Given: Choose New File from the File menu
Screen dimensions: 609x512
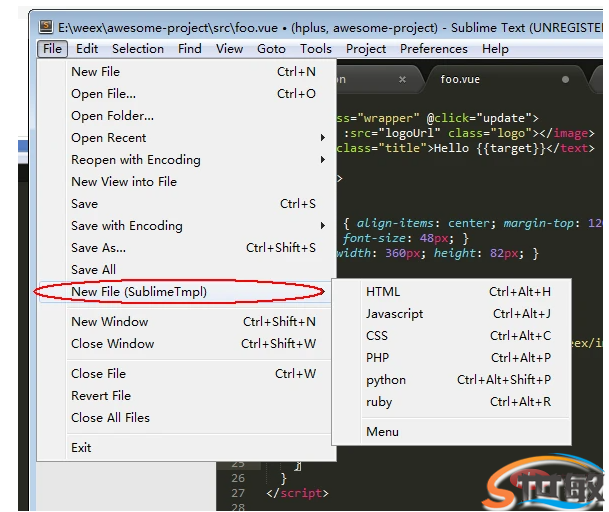Looking at the screenshot, I should [x=186, y=72].
